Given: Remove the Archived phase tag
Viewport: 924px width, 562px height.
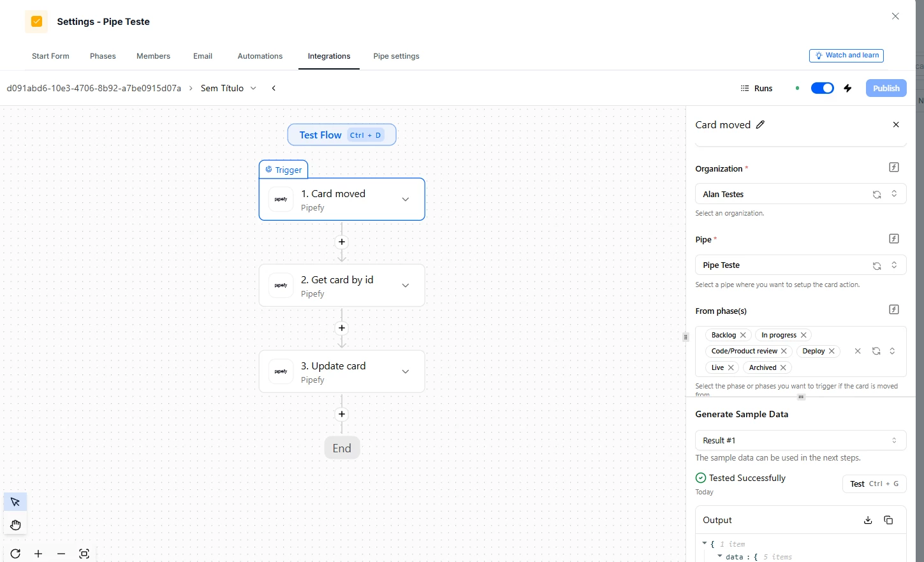Looking at the screenshot, I should coord(783,367).
